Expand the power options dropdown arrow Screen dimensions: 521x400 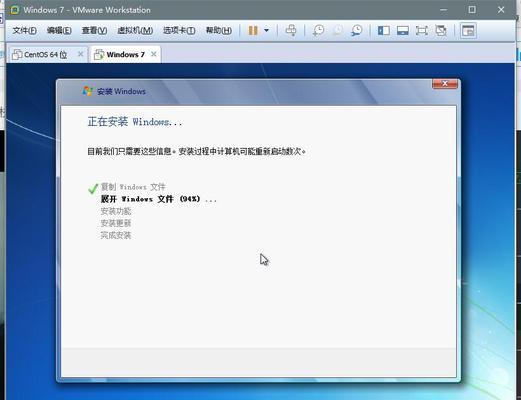266,31
